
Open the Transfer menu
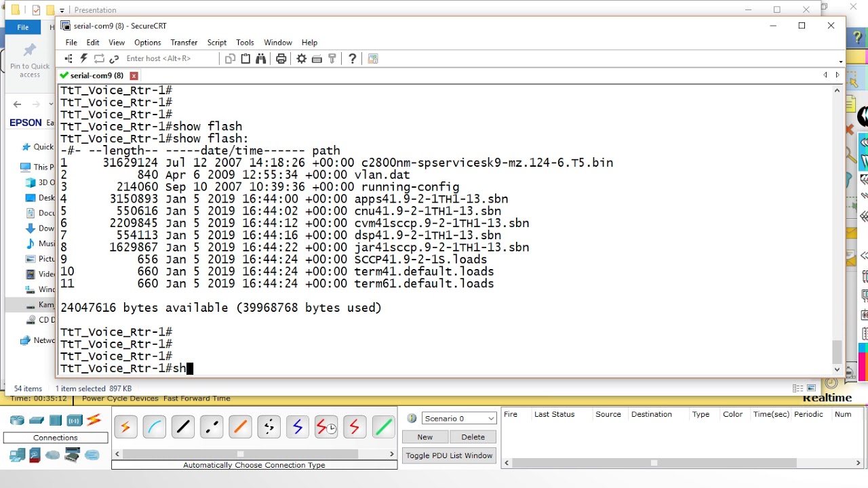pyautogui.click(x=184, y=43)
